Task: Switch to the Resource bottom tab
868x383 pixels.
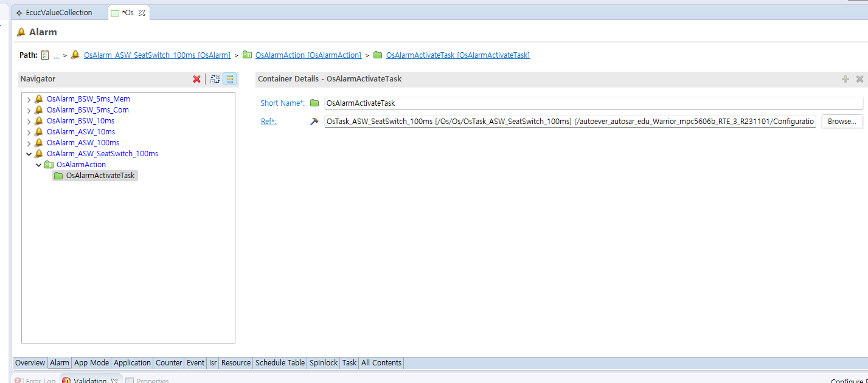Action: coord(236,363)
